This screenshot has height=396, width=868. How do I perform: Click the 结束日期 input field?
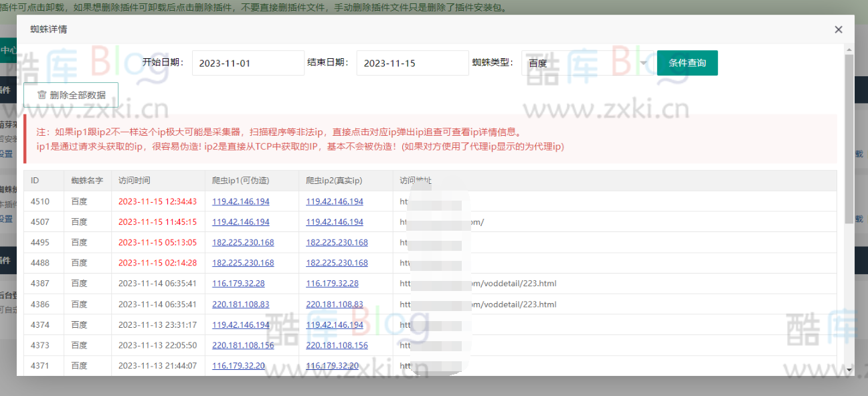tap(412, 63)
